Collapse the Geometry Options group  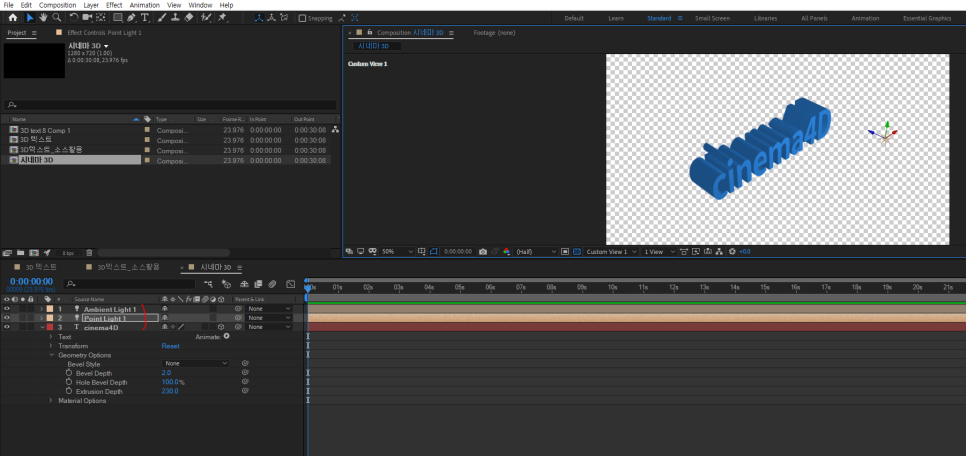(x=51, y=355)
